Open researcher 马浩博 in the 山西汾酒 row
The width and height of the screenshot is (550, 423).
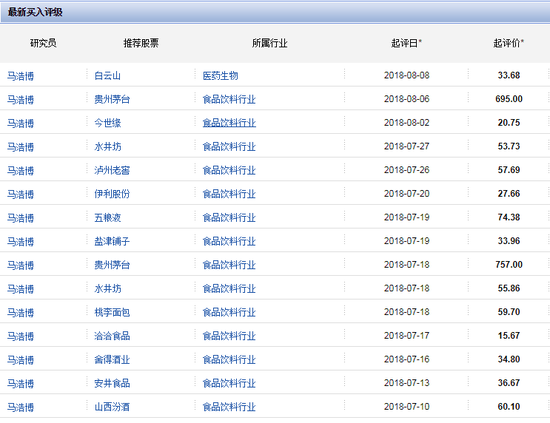(x=21, y=408)
